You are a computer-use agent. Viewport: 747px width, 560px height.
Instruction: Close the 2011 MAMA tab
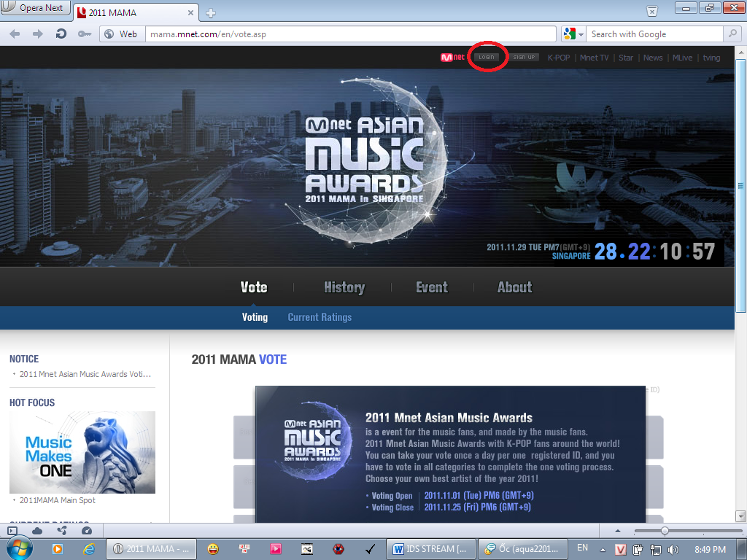point(190,13)
